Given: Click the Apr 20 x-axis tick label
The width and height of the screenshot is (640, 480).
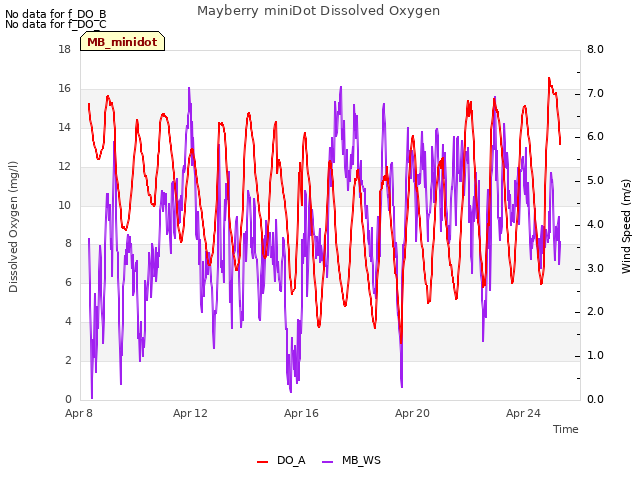Looking at the screenshot, I should (412, 413).
